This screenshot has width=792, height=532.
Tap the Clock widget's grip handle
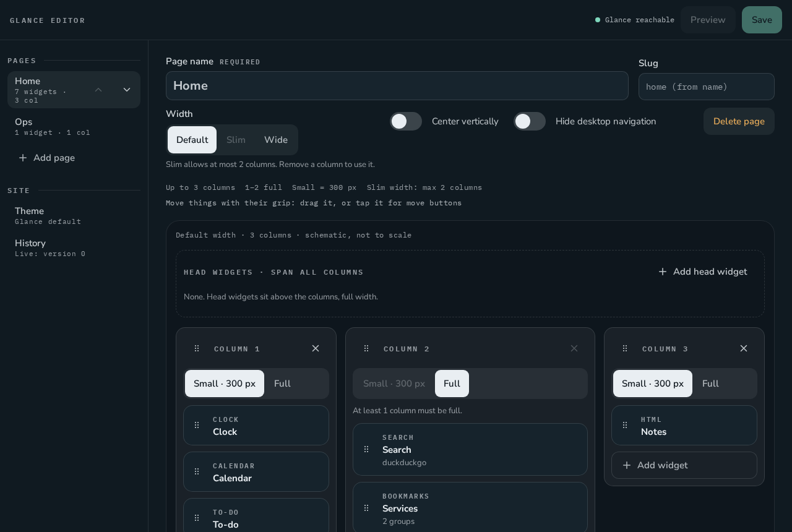[197, 425]
